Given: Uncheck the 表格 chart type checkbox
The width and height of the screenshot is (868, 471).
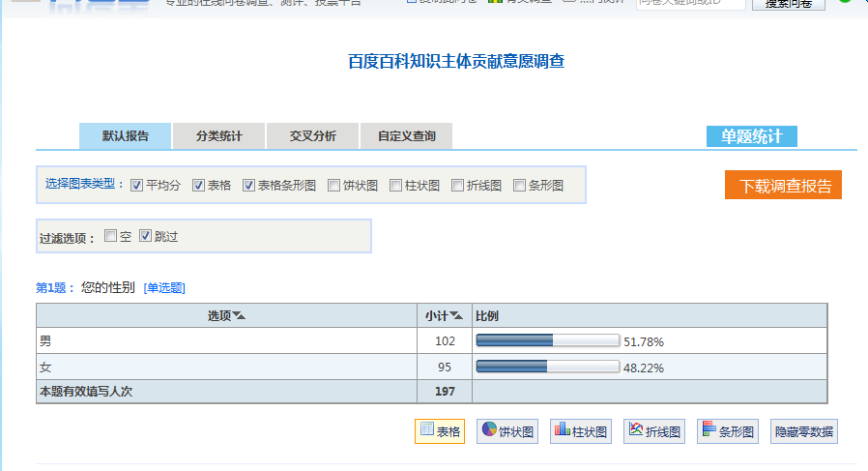Looking at the screenshot, I should [199, 186].
